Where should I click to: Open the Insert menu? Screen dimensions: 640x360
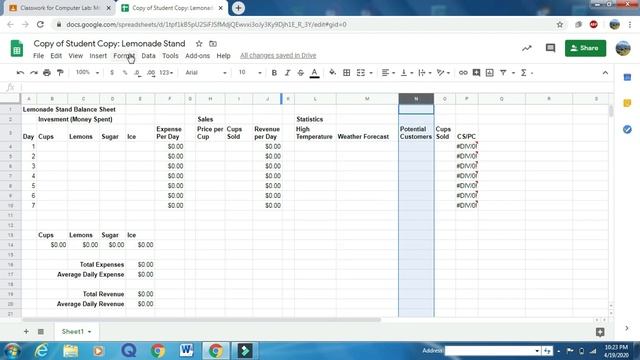pyautogui.click(x=98, y=56)
